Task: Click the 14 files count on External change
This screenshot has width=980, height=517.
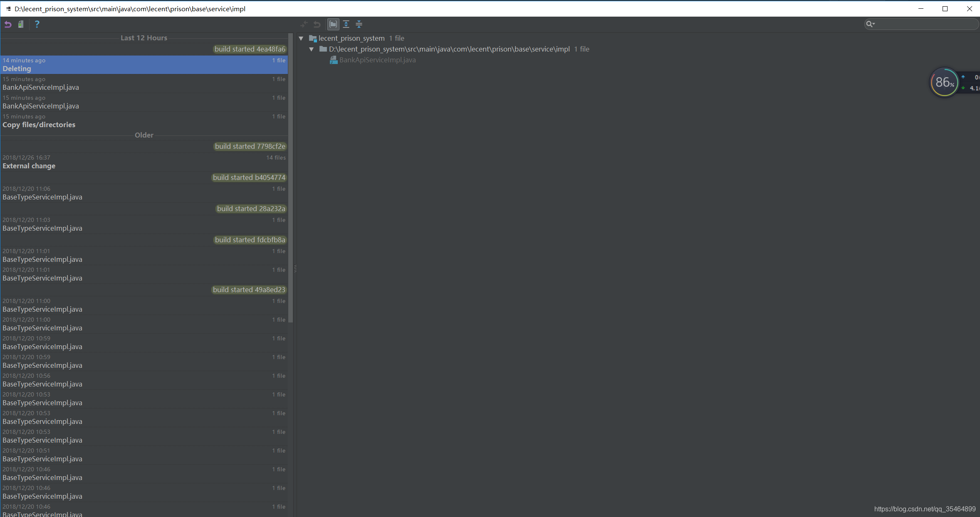Action: [276, 158]
